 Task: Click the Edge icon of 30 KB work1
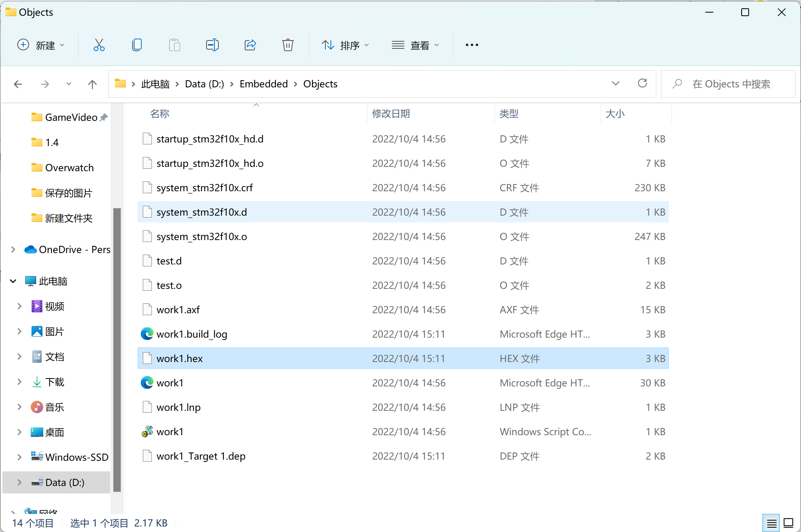click(x=147, y=383)
